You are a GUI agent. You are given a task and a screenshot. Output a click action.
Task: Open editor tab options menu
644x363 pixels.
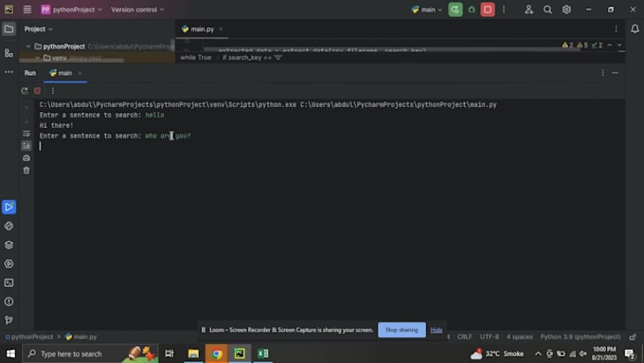[x=617, y=28]
